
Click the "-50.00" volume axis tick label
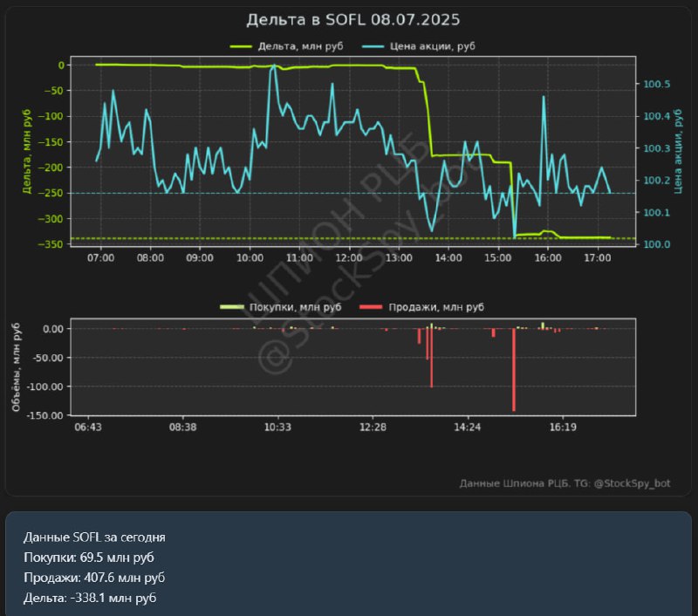[x=47, y=358]
